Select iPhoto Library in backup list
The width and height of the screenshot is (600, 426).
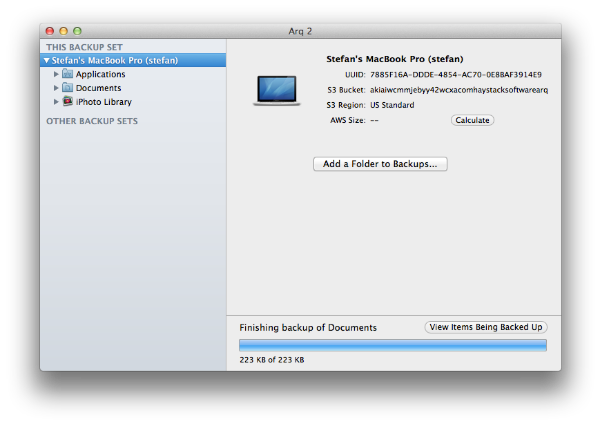pos(104,102)
